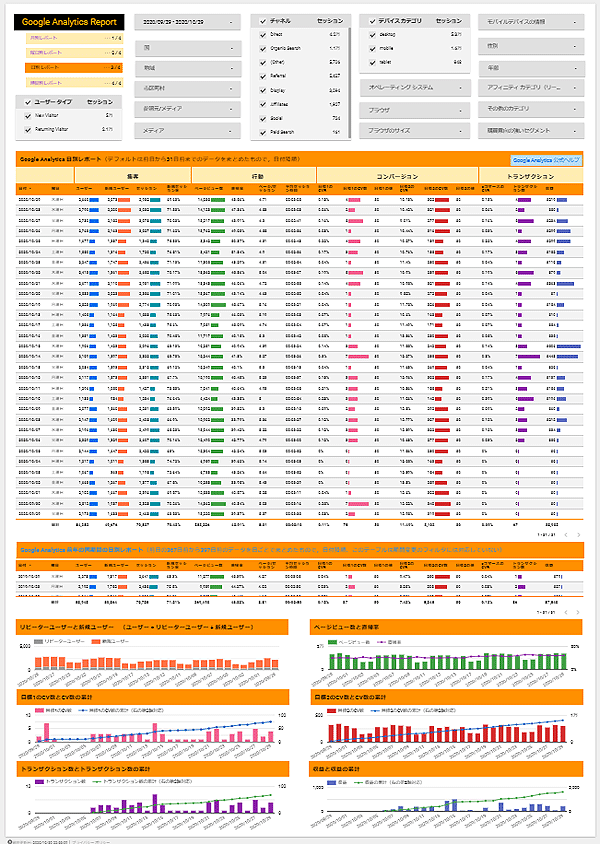Click the セッション column header in first table

146,189
